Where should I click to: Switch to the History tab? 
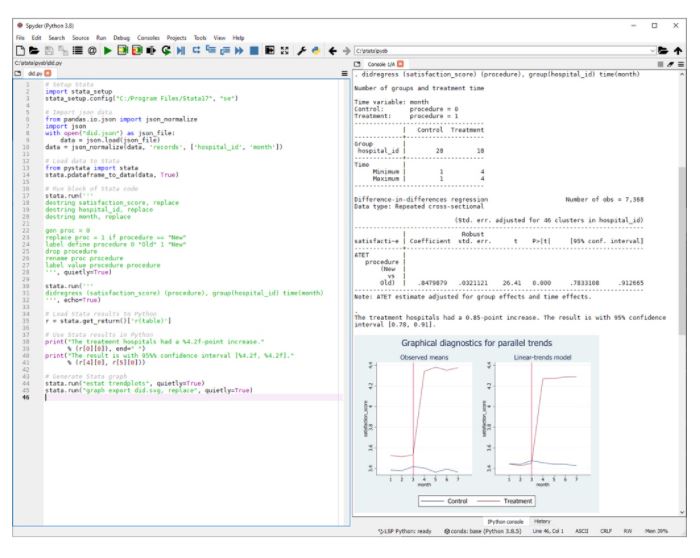542,521
